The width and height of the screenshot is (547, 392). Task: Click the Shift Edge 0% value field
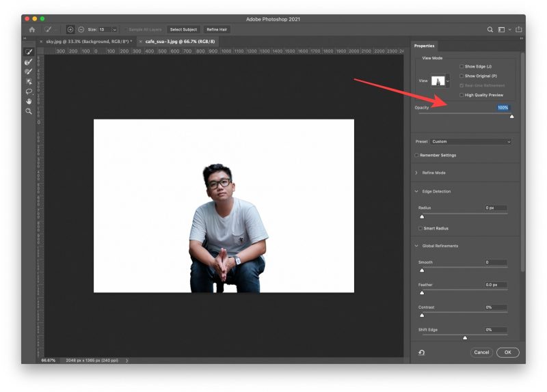point(496,330)
